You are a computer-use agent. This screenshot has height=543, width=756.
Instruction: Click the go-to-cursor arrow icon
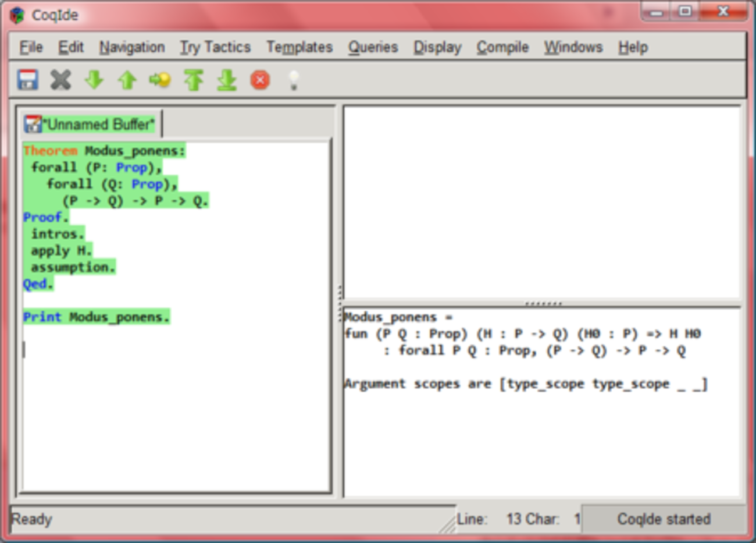[160, 80]
